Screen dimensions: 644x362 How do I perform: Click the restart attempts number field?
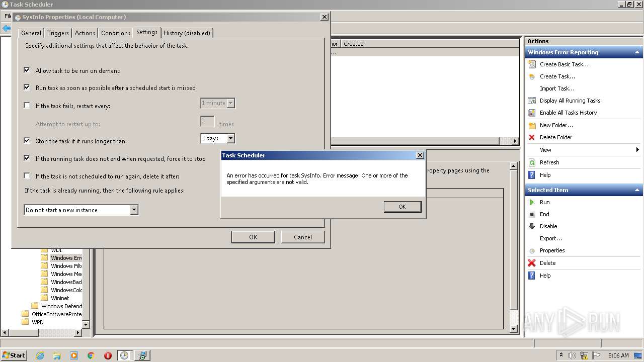[x=207, y=121]
